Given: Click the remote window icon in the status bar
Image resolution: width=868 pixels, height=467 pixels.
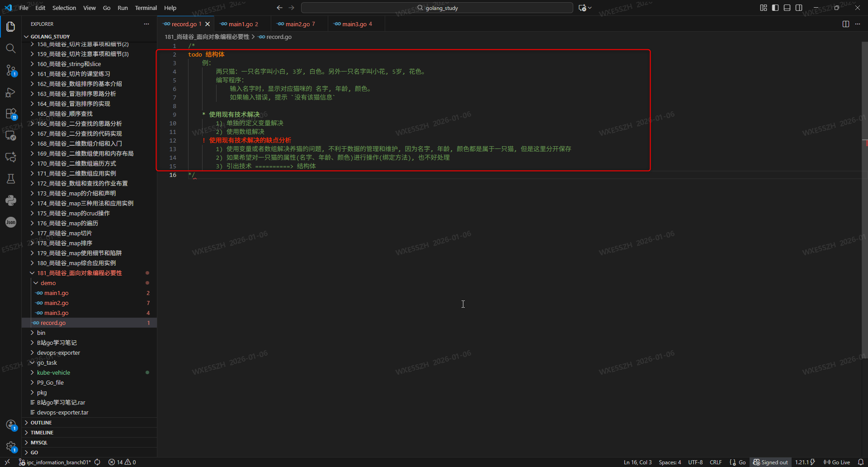Looking at the screenshot, I should 7,462.
